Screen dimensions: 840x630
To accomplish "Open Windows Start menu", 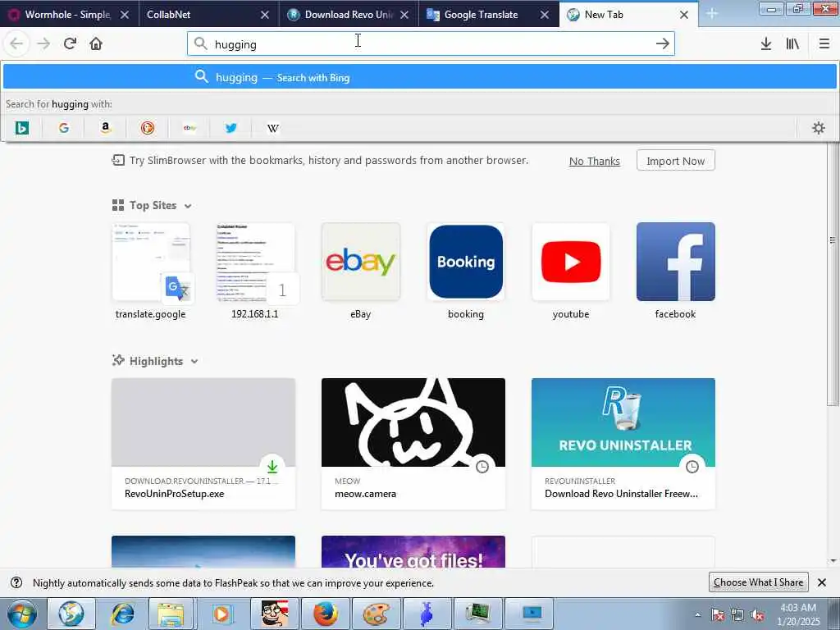I will 21,614.
